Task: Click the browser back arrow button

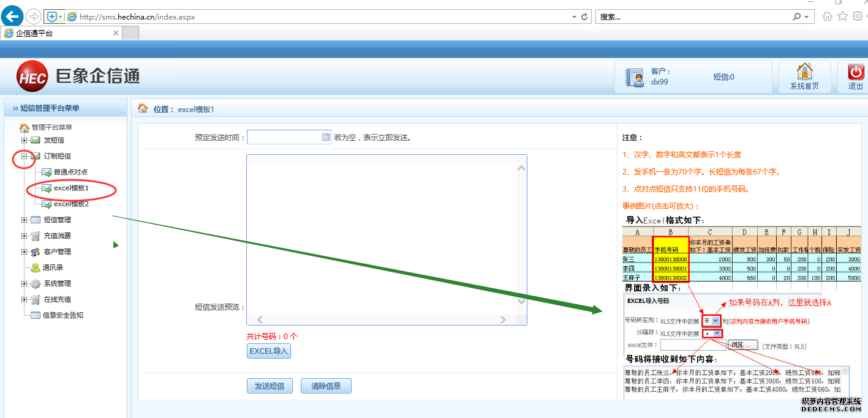Action: (x=11, y=17)
